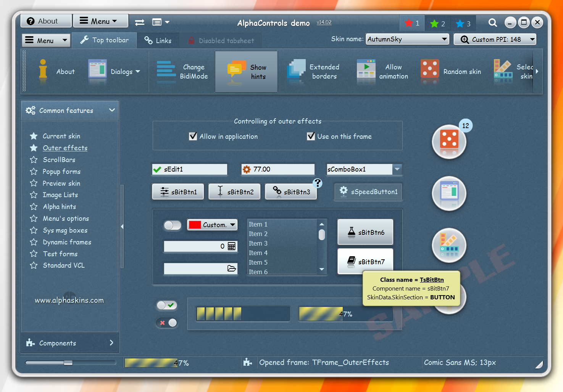The width and height of the screenshot is (563, 392).
Task: Click into the sEdit1 text field
Action: point(190,169)
